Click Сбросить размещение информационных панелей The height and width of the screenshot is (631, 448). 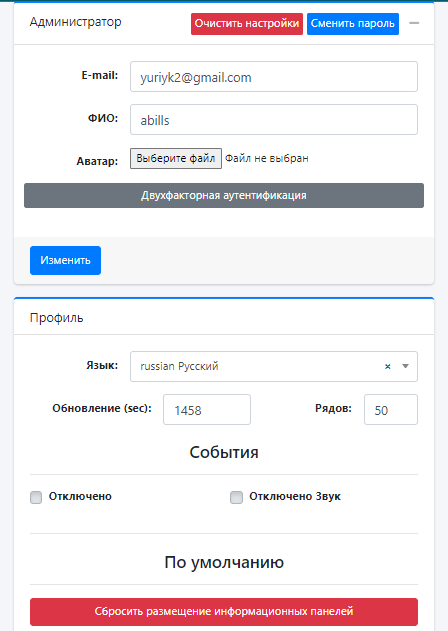[x=224, y=611]
